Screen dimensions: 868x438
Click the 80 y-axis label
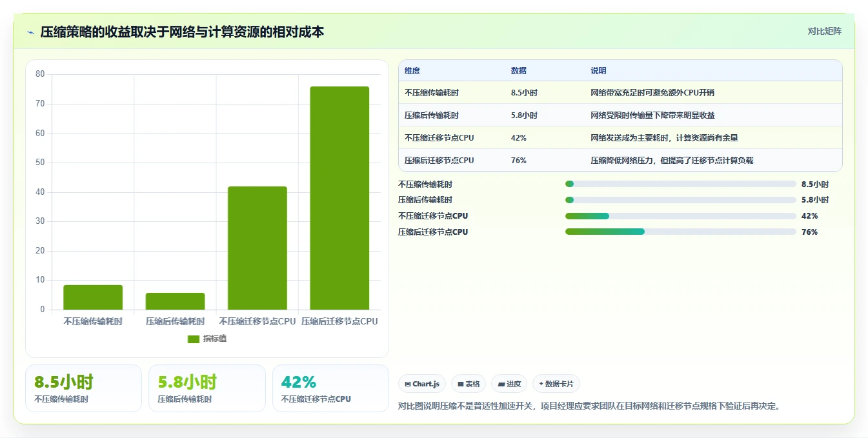(40, 74)
